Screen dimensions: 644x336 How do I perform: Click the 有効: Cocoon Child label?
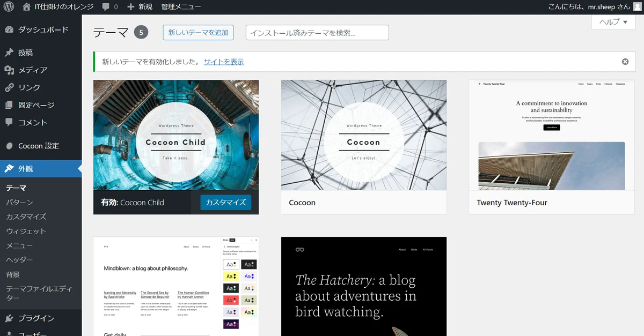(133, 203)
